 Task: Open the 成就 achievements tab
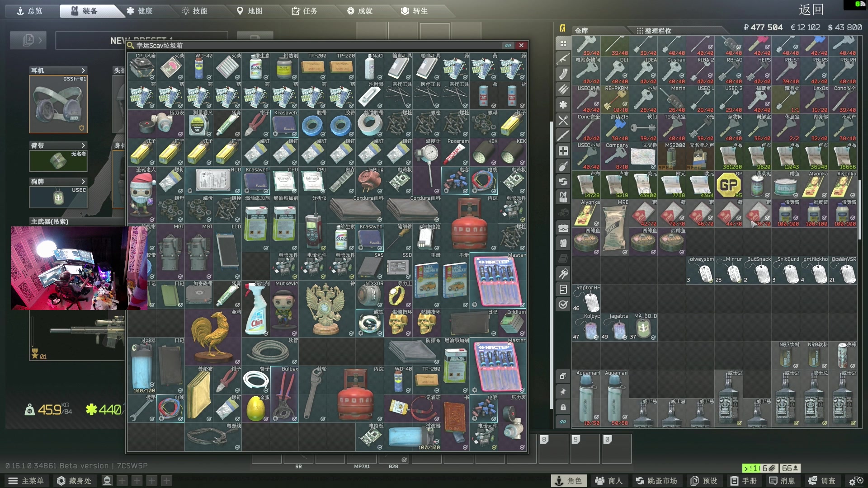tap(360, 11)
